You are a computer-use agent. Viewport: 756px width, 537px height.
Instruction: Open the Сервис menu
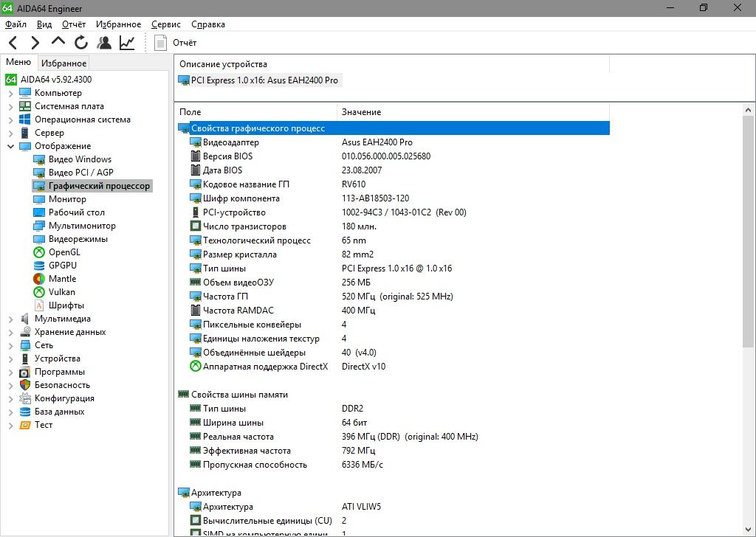(x=166, y=24)
